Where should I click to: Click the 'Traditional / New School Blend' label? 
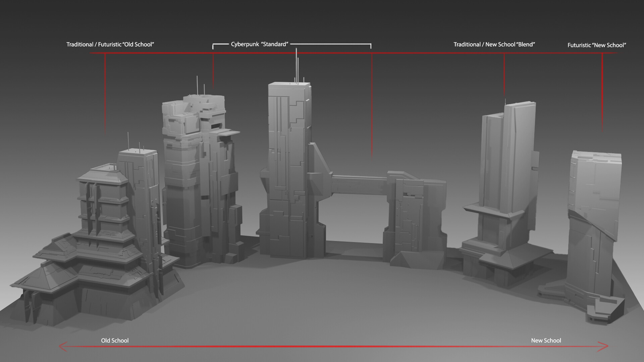coord(494,44)
